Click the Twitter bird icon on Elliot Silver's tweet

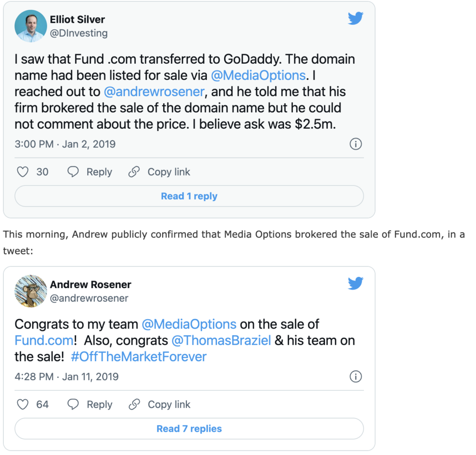tap(356, 18)
